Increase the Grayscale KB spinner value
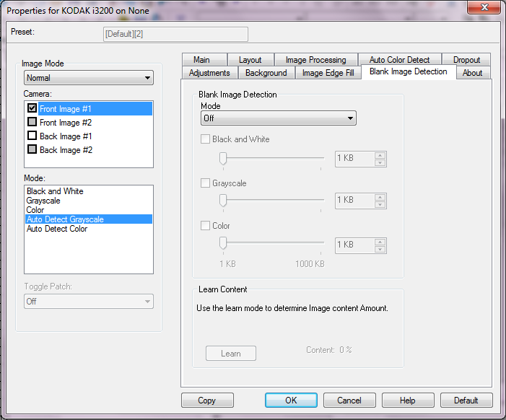The image size is (506, 420). point(380,197)
